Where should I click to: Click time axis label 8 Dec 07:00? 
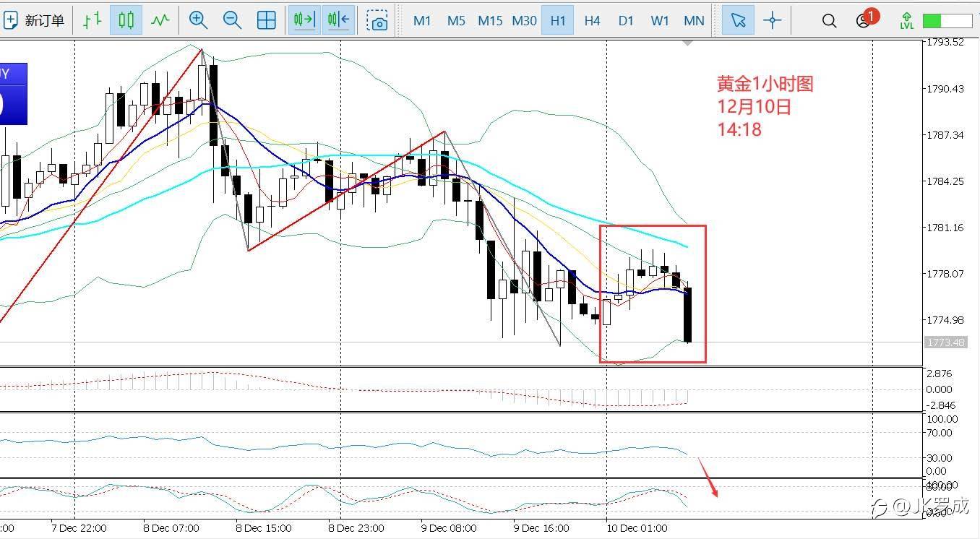click(171, 528)
